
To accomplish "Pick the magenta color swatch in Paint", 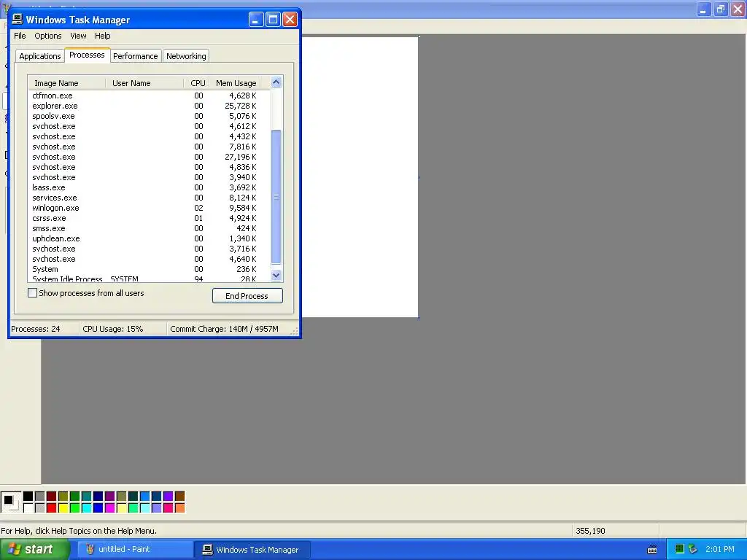I will pyautogui.click(x=109, y=508).
